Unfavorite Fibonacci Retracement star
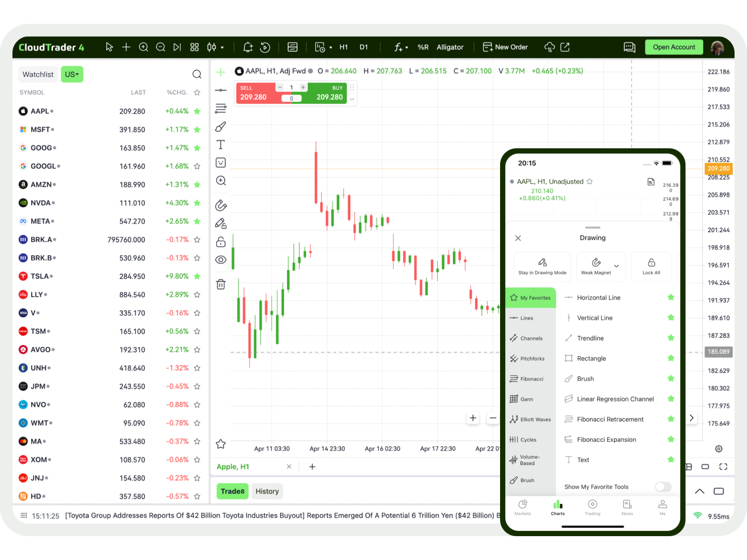 pyautogui.click(x=671, y=419)
